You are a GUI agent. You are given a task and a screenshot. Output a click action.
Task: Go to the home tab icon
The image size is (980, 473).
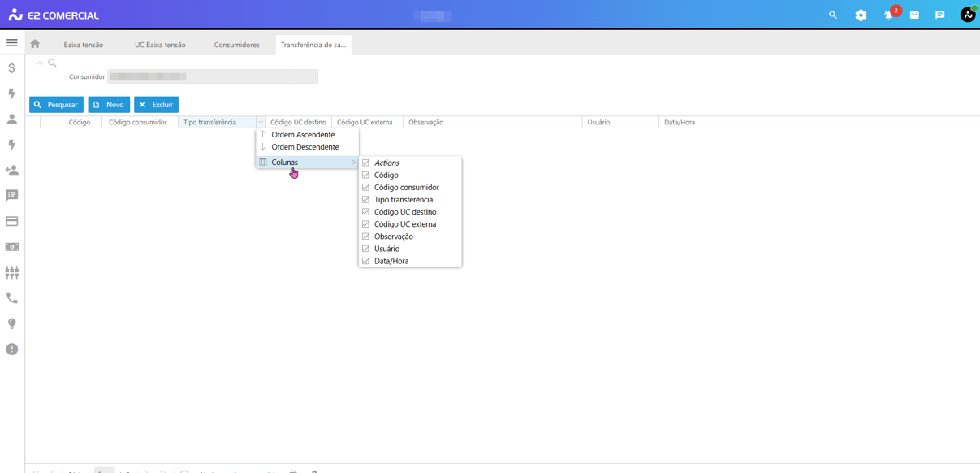click(35, 44)
